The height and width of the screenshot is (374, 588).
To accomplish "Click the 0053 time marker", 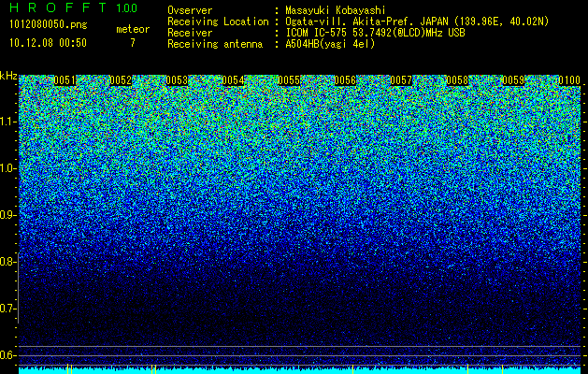I will pyautogui.click(x=177, y=80).
